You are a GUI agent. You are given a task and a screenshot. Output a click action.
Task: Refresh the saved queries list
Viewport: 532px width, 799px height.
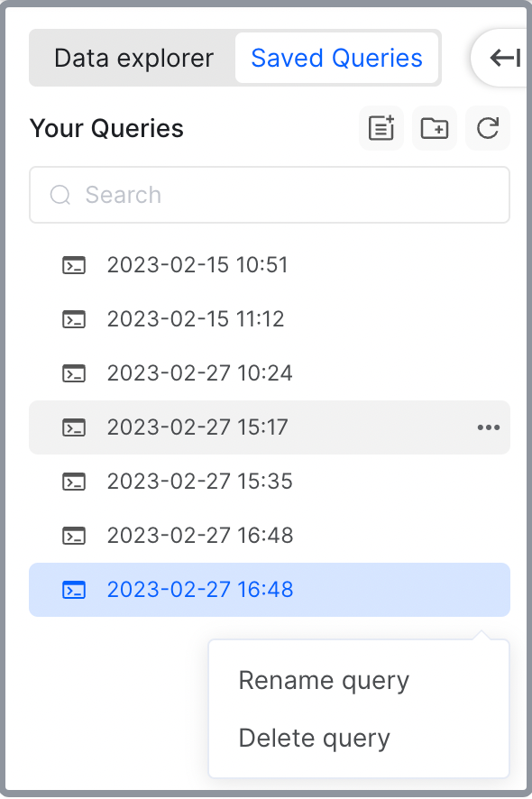(x=487, y=128)
